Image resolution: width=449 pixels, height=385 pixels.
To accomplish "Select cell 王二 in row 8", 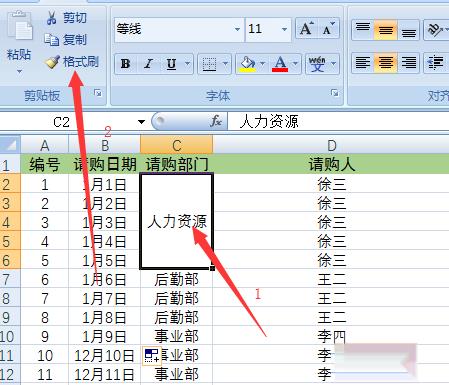I will [331, 298].
